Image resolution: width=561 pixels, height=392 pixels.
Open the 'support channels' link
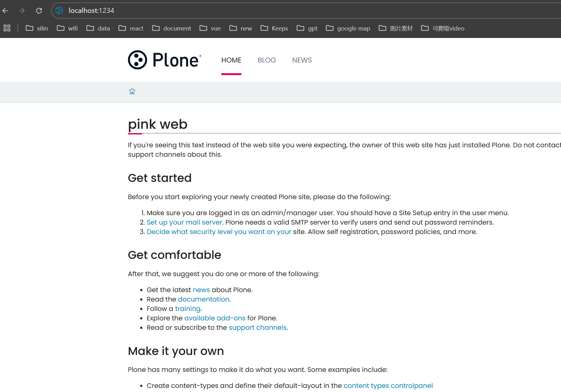(258, 328)
